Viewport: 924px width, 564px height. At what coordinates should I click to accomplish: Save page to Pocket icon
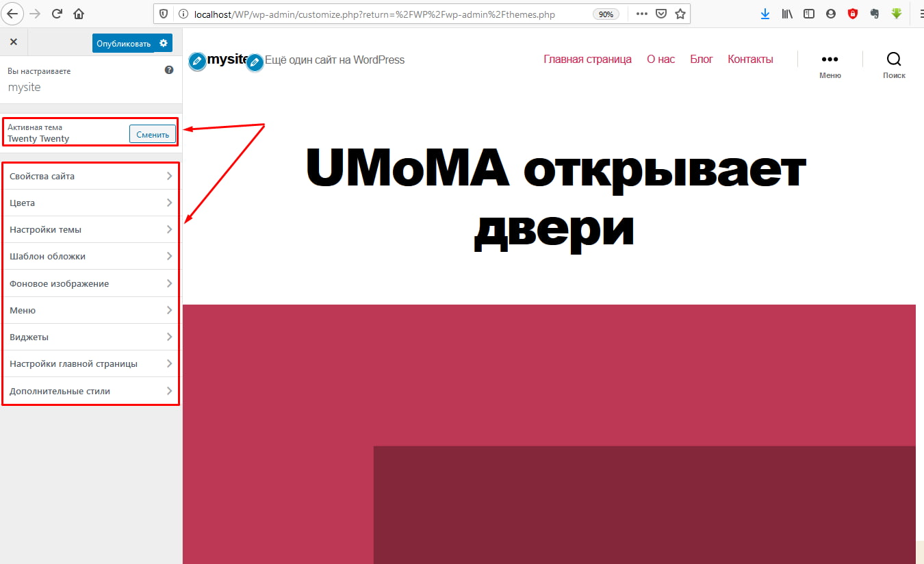point(660,14)
